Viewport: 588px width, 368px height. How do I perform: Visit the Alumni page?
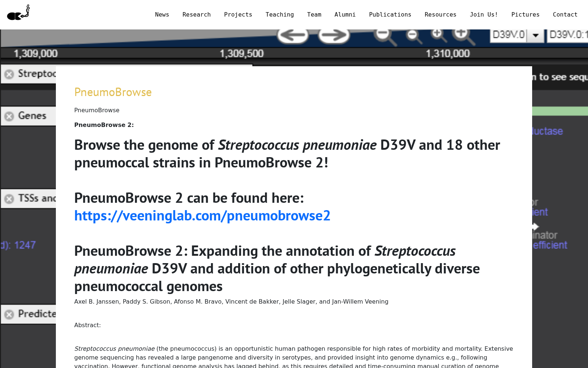point(345,15)
